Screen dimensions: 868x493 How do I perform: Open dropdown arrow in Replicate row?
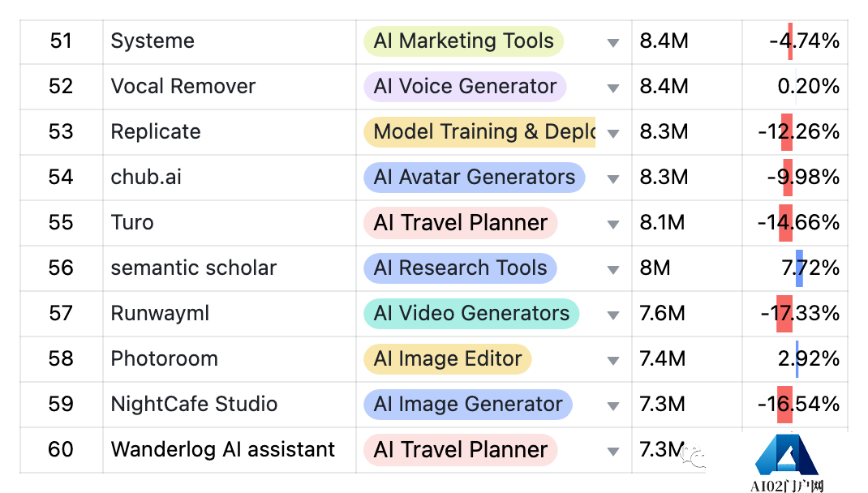tap(612, 133)
